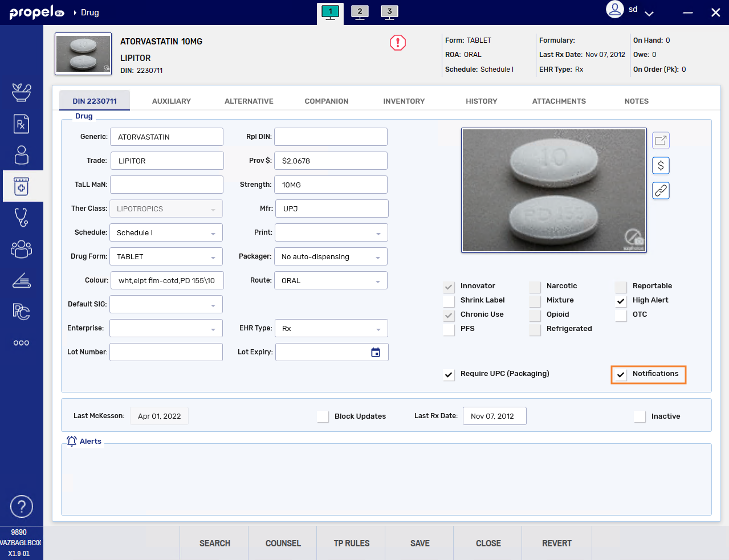Open the patient profile sidebar icon
729x560 pixels.
click(22, 155)
